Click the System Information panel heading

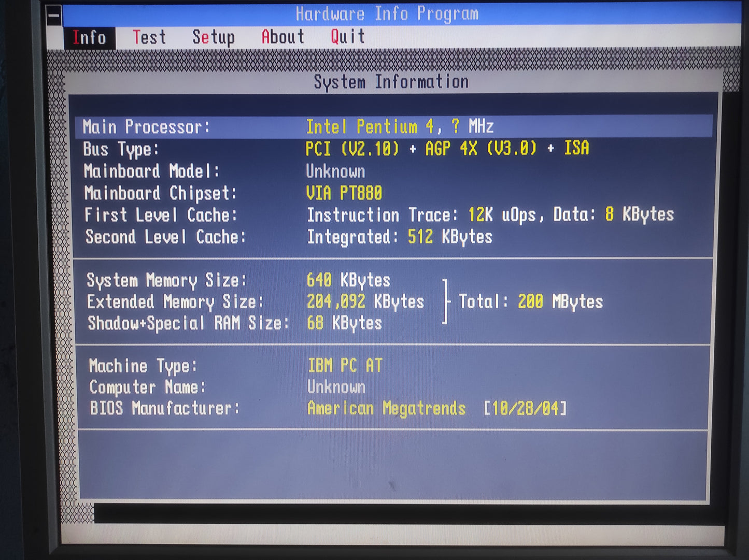point(391,82)
